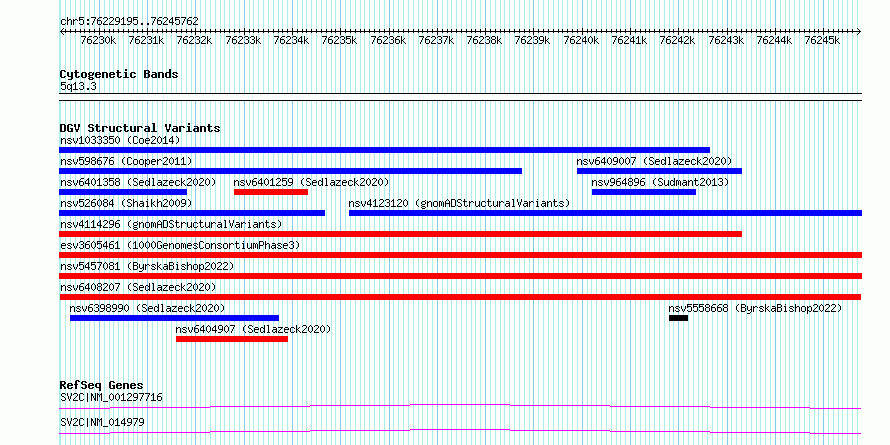The width and height of the screenshot is (890, 445).
Task: Click the nsv1033350 (Coe2014) blue variant bar
Action: point(384,150)
